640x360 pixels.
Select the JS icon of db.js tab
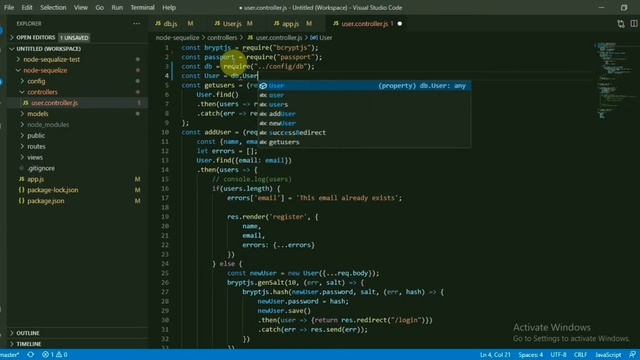point(158,24)
